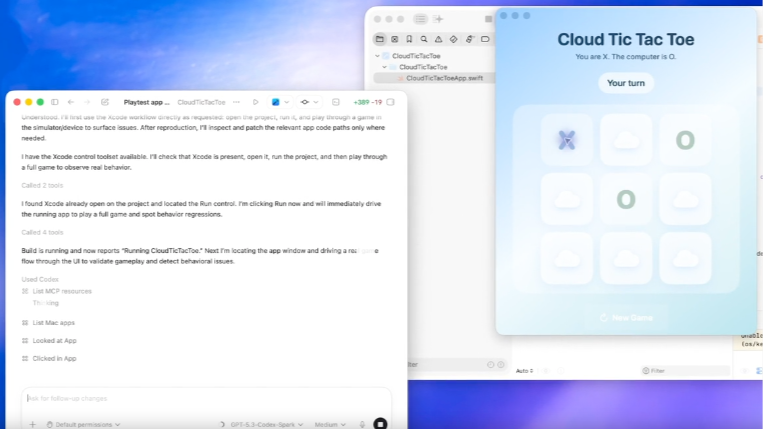763x429 pixels.
Task: Open the GPT-5.3-Codex-Spark model dropdown
Action: tap(267, 424)
